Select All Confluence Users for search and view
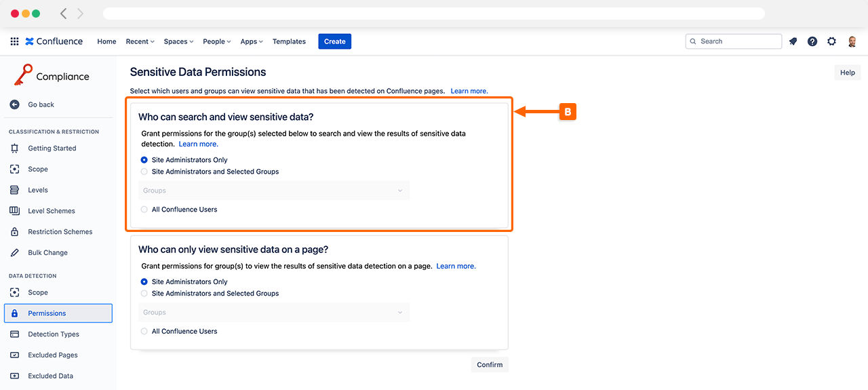Screen dimensions: 868x390 pyautogui.click(x=144, y=210)
